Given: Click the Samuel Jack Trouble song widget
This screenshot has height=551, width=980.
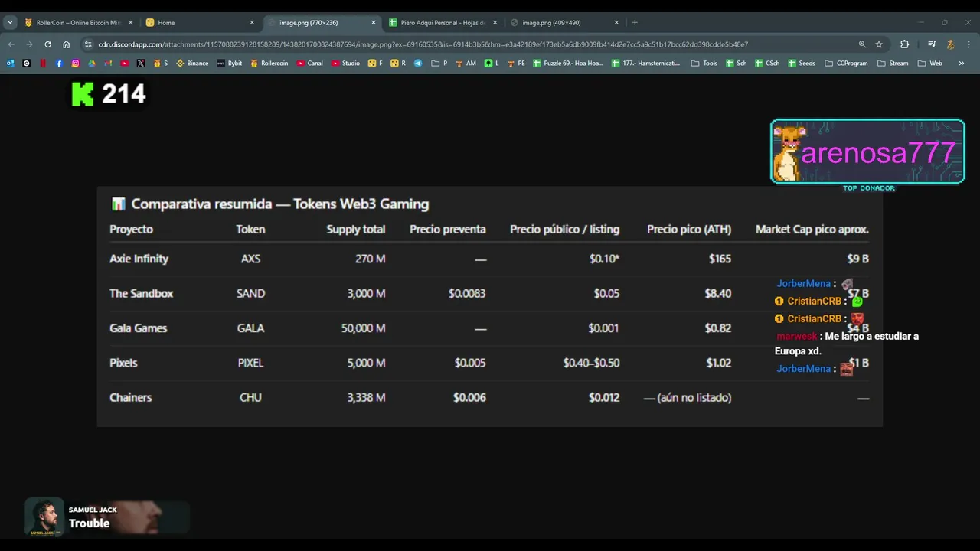Looking at the screenshot, I should pyautogui.click(x=107, y=517).
